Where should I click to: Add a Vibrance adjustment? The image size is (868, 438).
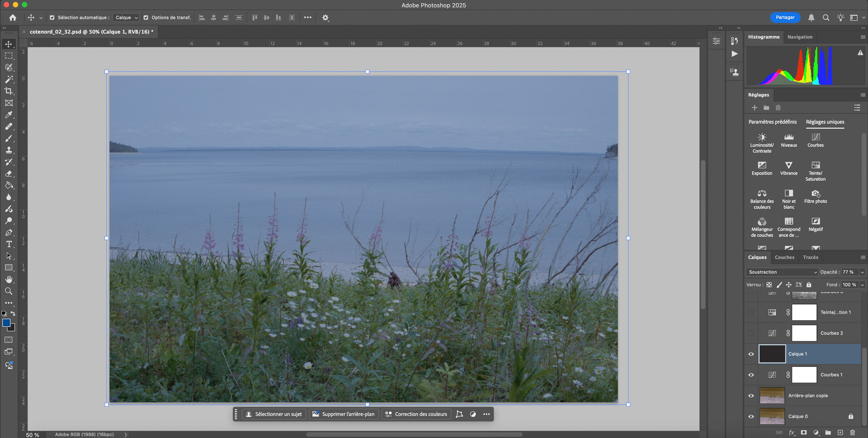point(789,168)
